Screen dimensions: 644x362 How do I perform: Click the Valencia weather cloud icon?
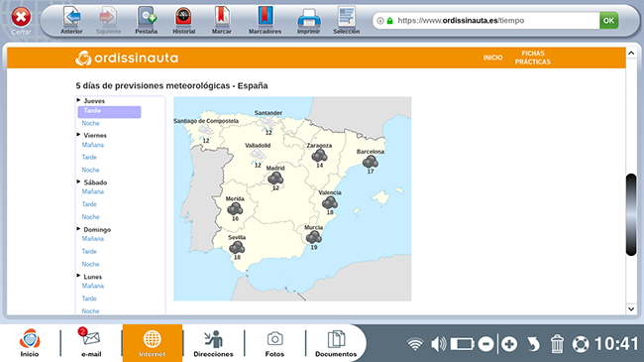pyautogui.click(x=330, y=202)
